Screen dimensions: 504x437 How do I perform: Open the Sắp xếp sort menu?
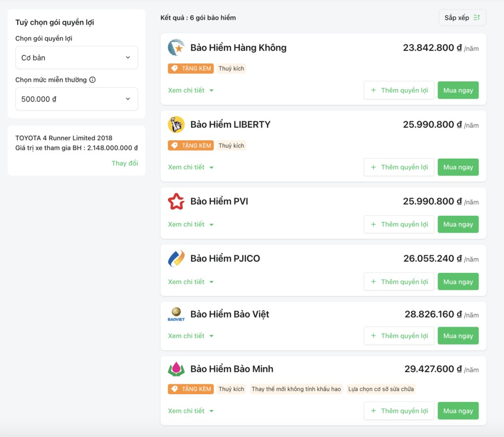click(x=462, y=18)
